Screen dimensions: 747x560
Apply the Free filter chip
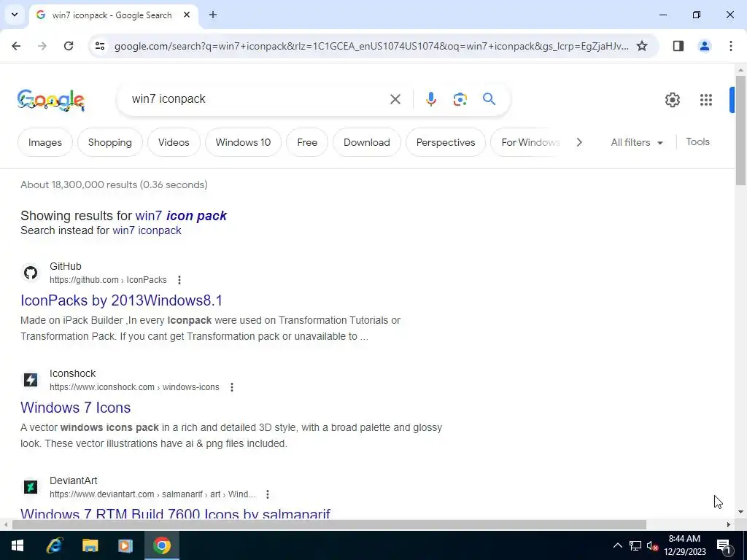pos(307,142)
